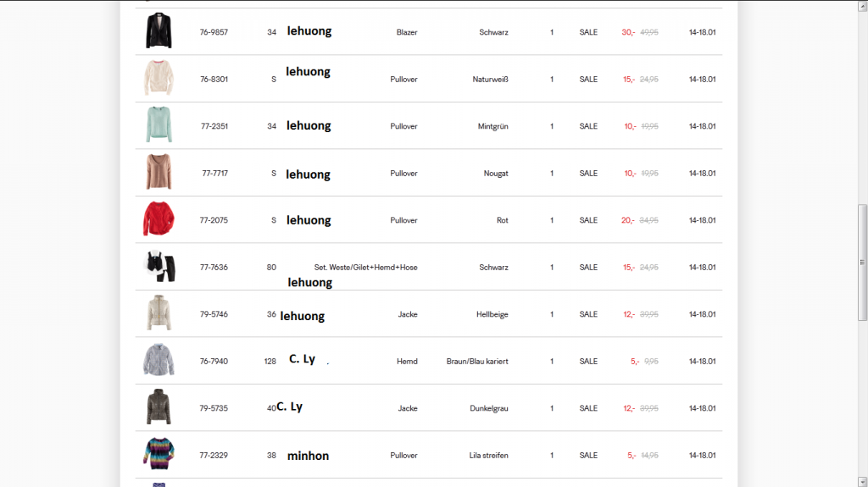Viewport: 868px width, 487px height.
Task: Click the dark grey jacket thumbnail
Action: click(159, 408)
